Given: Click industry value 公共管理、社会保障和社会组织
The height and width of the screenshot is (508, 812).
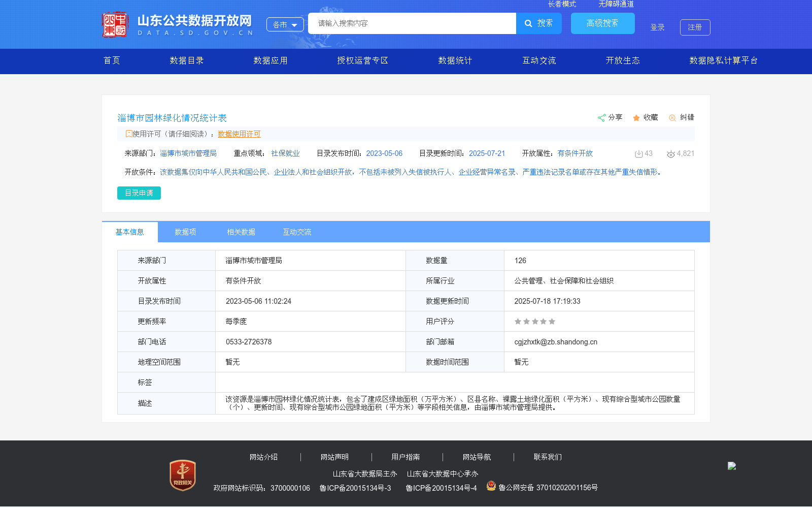Looking at the screenshot, I should click(x=564, y=281).
